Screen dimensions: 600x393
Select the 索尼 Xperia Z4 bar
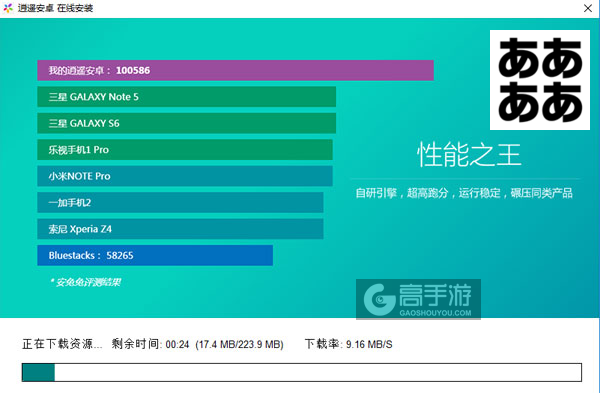[180, 229]
